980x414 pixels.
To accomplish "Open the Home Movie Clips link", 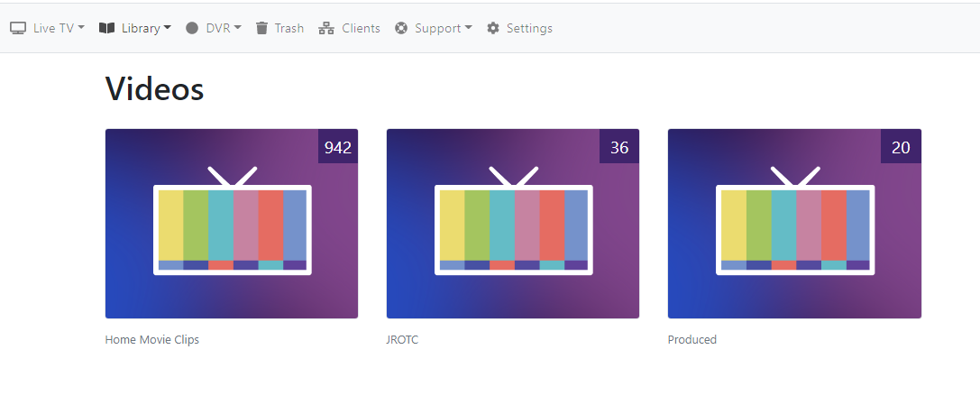I will (x=151, y=340).
